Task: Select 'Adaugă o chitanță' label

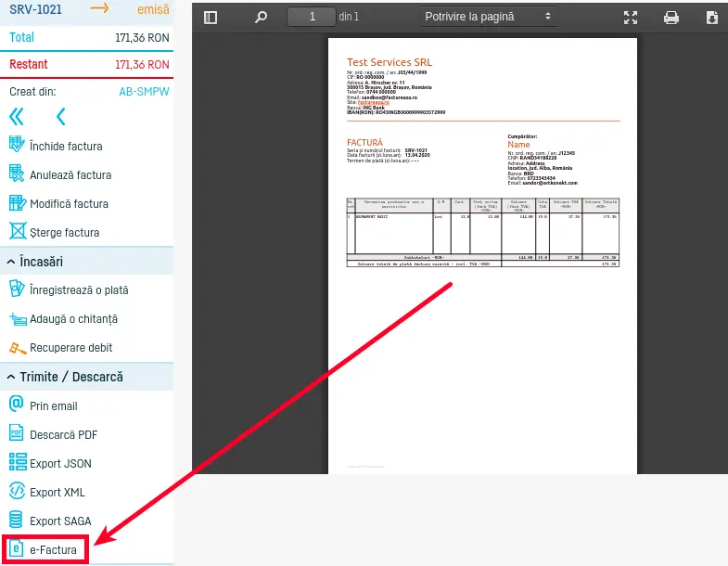Action: (73, 319)
